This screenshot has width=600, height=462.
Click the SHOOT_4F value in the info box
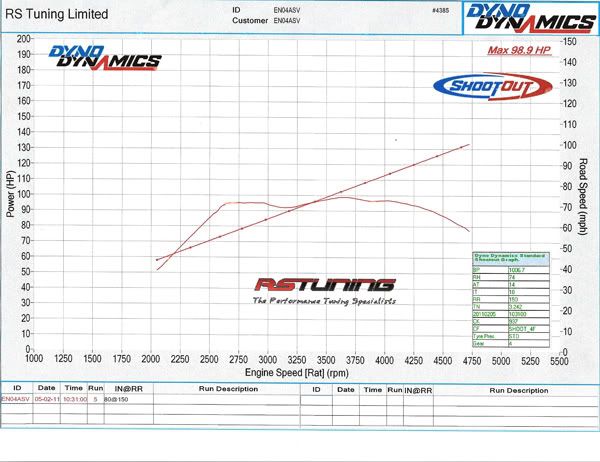tap(522, 329)
